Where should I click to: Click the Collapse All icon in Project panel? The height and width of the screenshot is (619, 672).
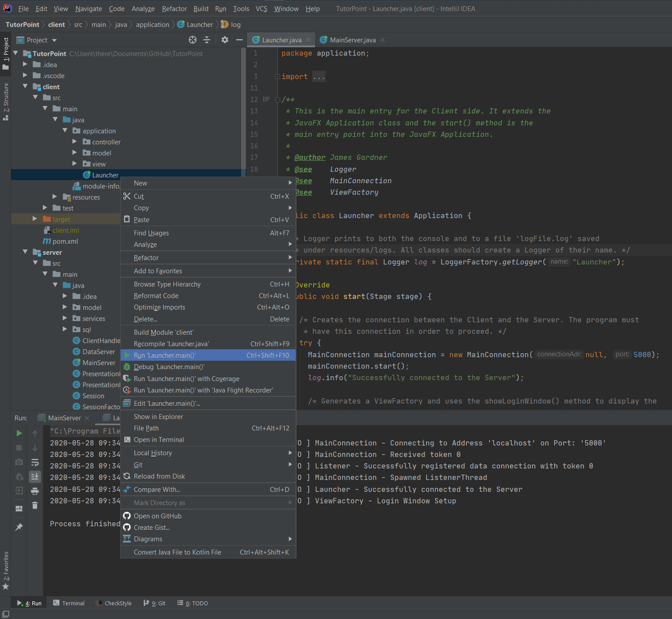point(206,40)
